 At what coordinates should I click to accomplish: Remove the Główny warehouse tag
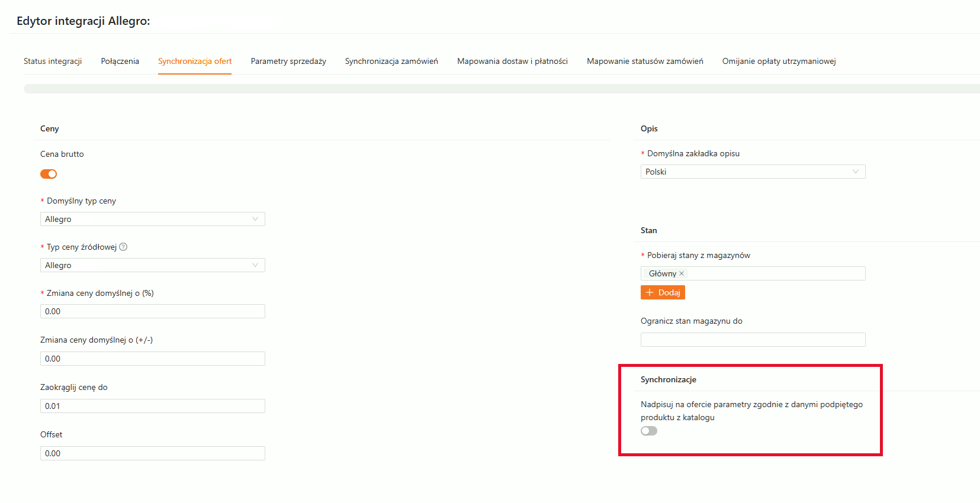tap(682, 273)
